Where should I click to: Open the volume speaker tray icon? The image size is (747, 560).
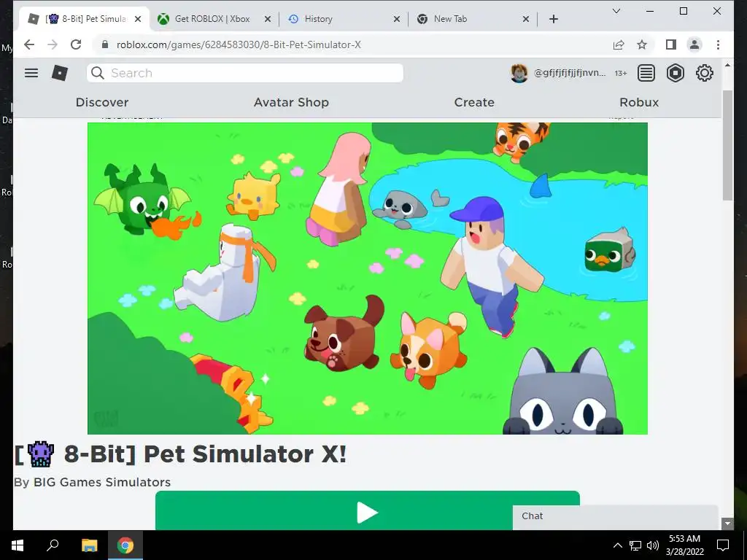[x=653, y=545]
